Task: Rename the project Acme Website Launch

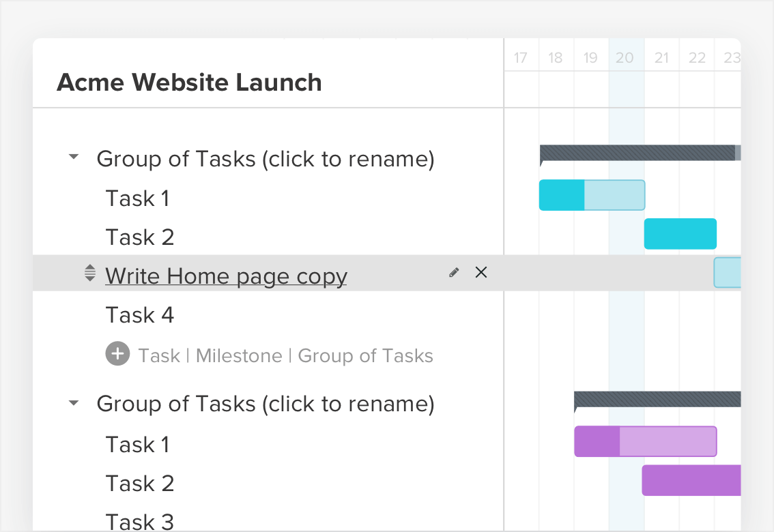Action: 189,83
